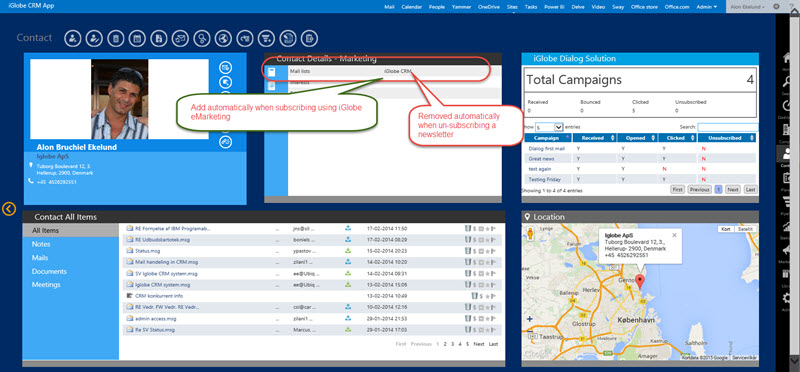Click the add contact icon in Contact toolbar
Viewport: 800px width, 372px height.
click(x=72, y=38)
